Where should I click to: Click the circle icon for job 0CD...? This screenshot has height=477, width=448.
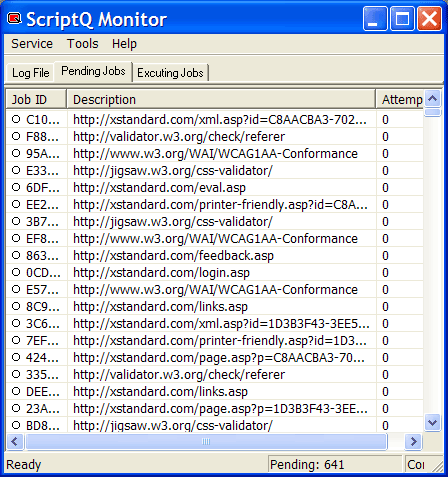click(x=16, y=272)
